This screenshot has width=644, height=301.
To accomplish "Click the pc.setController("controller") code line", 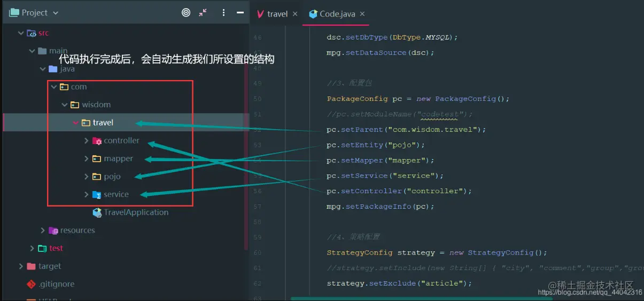I will (x=400, y=191).
